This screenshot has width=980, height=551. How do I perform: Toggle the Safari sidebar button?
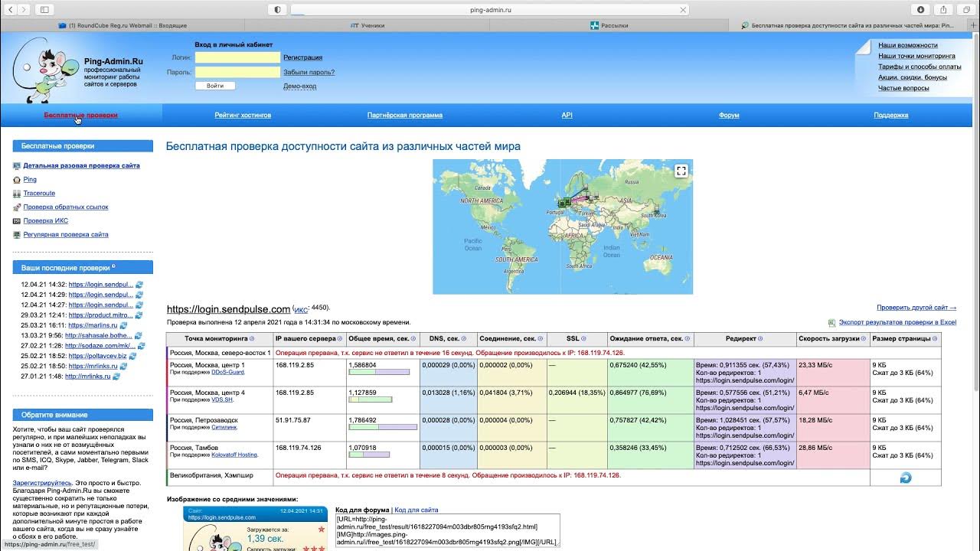pyautogui.click(x=44, y=9)
